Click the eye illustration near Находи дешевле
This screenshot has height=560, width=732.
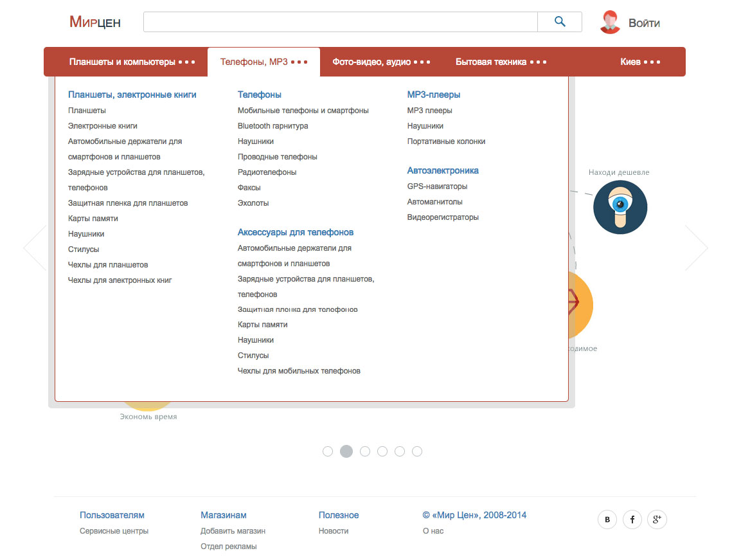[x=620, y=207]
